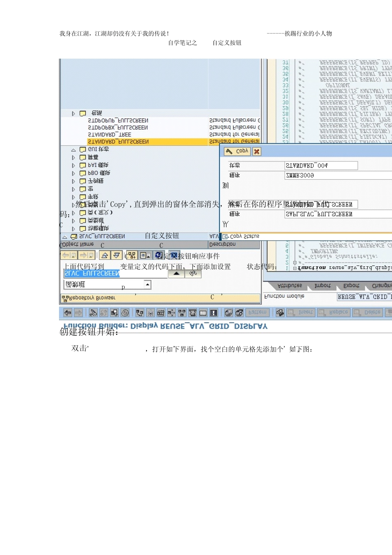
Task: Switch to the Attributes tab
Action: [x=290, y=285]
